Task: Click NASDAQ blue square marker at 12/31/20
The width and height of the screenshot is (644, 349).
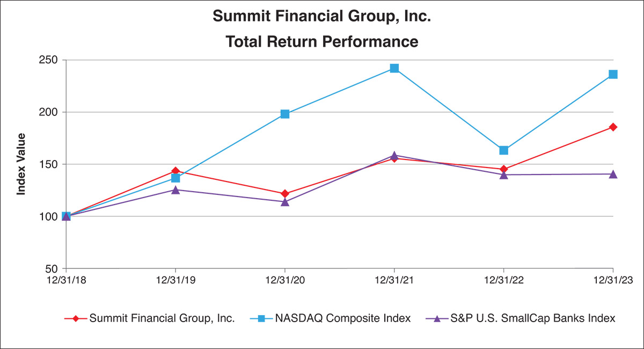Action: (x=285, y=114)
